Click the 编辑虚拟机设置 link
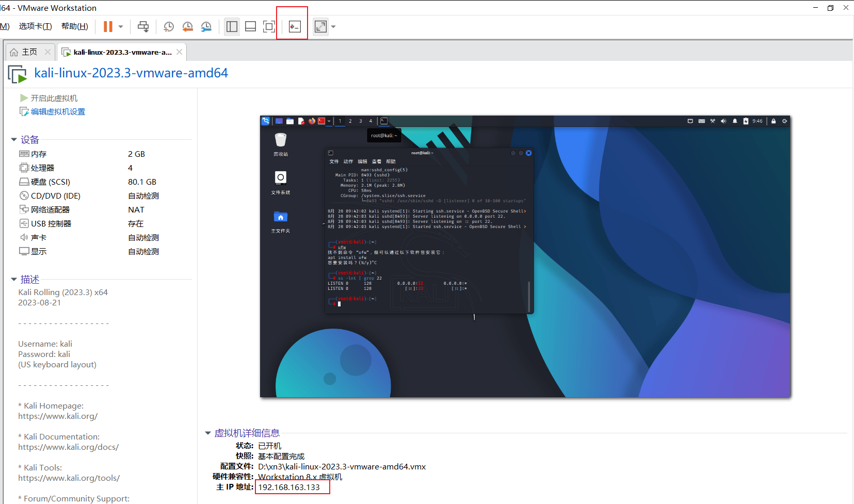This screenshot has height=504, width=854. pyautogui.click(x=57, y=112)
